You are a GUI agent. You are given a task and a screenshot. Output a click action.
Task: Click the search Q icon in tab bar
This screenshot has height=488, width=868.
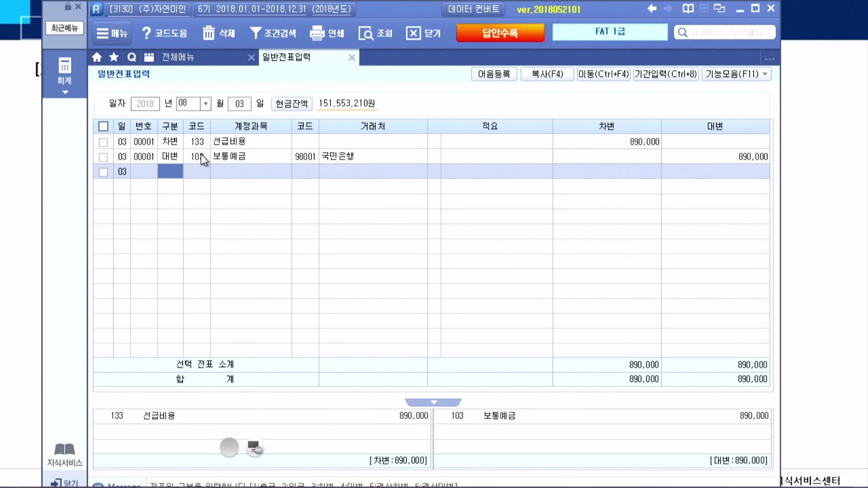(x=132, y=57)
